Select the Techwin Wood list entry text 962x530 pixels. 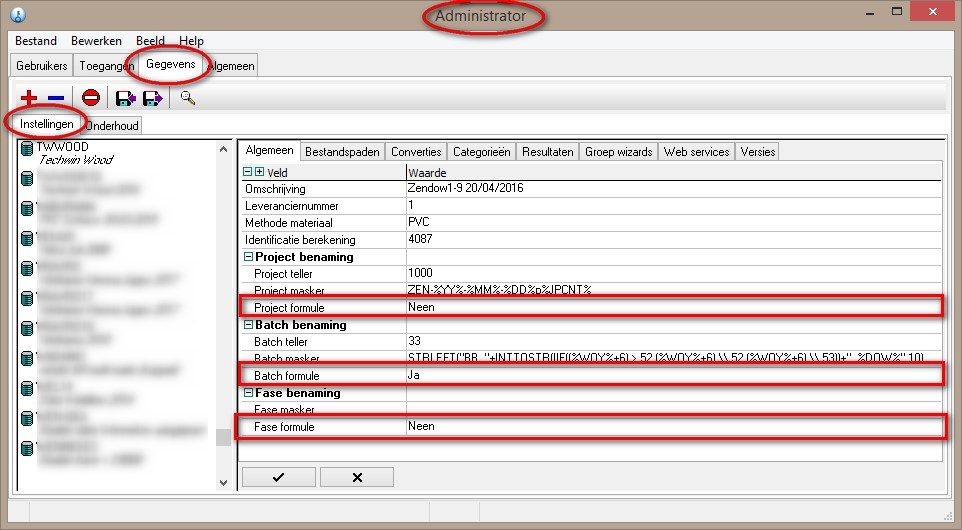coord(76,160)
